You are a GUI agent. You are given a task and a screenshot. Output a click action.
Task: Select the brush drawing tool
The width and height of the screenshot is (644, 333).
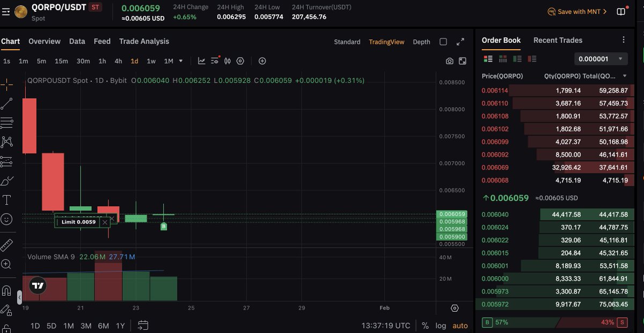[6, 181]
